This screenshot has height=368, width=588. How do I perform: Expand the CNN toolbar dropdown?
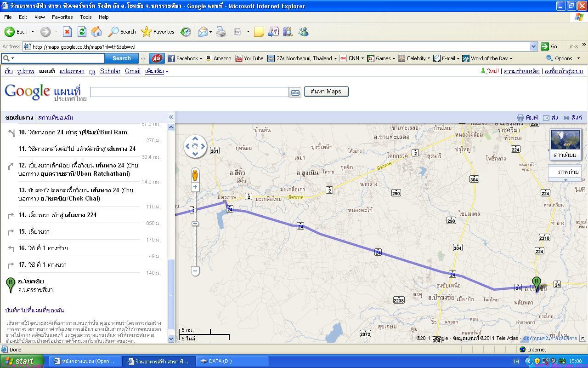tap(362, 58)
